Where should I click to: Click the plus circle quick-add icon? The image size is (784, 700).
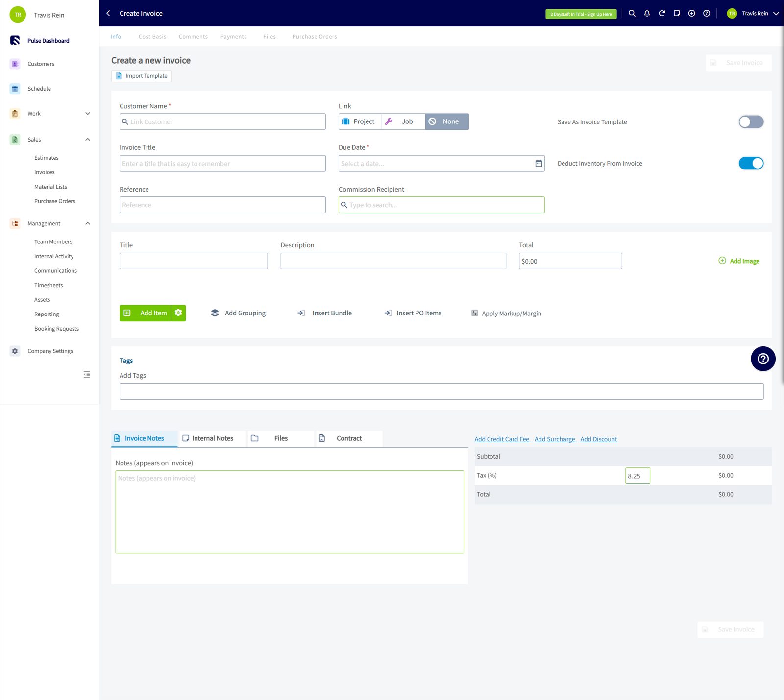pyautogui.click(x=692, y=13)
